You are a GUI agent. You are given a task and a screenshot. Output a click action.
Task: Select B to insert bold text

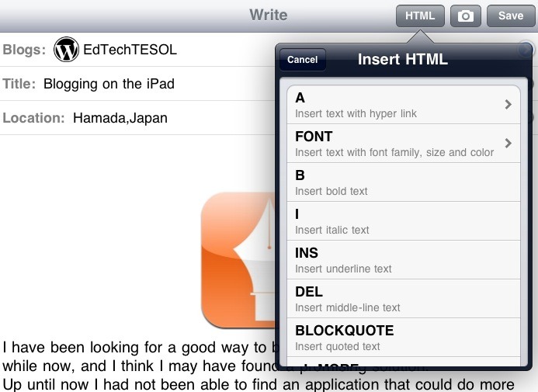point(404,182)
